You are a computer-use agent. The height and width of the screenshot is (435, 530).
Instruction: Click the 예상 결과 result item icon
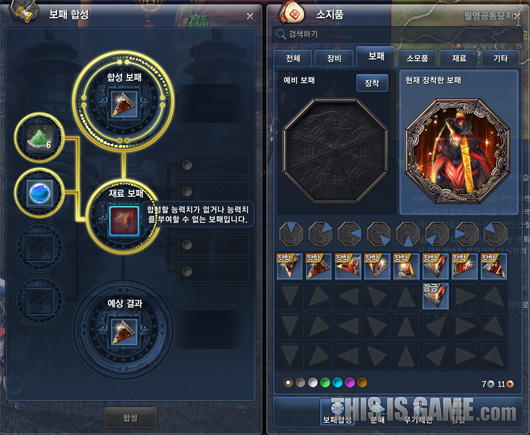[124, 331]
